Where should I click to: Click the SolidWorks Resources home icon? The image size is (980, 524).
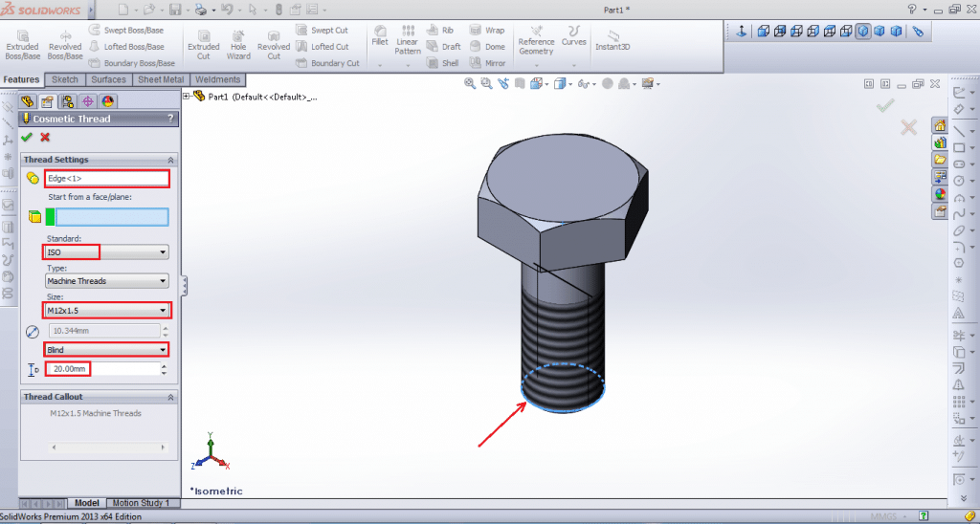coord(940,125)
